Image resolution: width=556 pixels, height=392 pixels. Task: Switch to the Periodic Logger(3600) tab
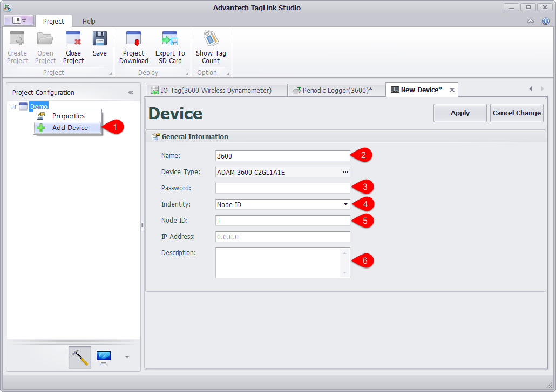point(337,90)
